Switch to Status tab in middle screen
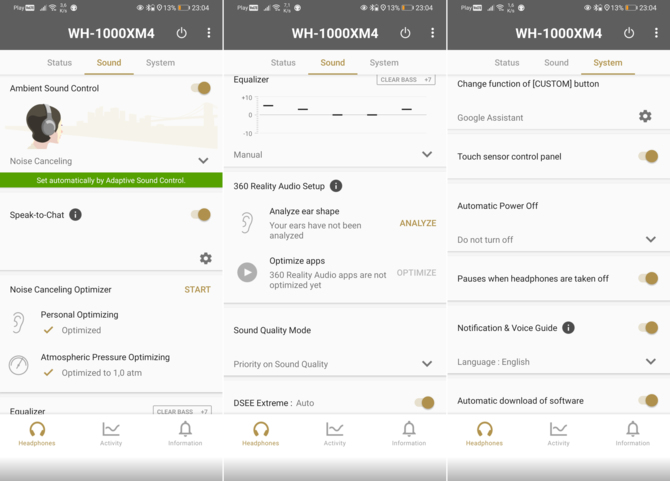Viewport: 670px width, 481px height. (x=283, y=62)
